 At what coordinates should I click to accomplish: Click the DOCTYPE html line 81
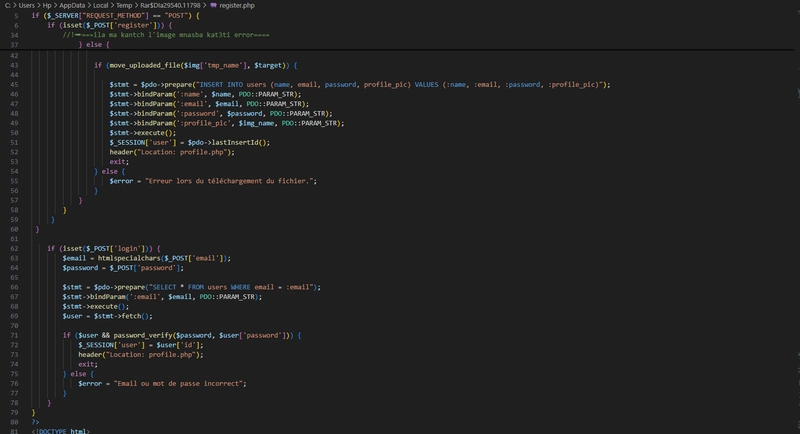pos(61,431)
